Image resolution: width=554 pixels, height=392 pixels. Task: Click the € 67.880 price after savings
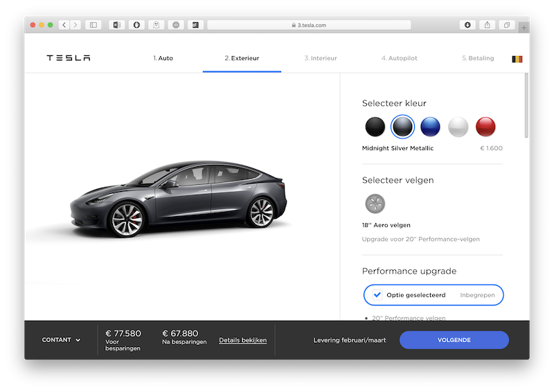[180, 333]
